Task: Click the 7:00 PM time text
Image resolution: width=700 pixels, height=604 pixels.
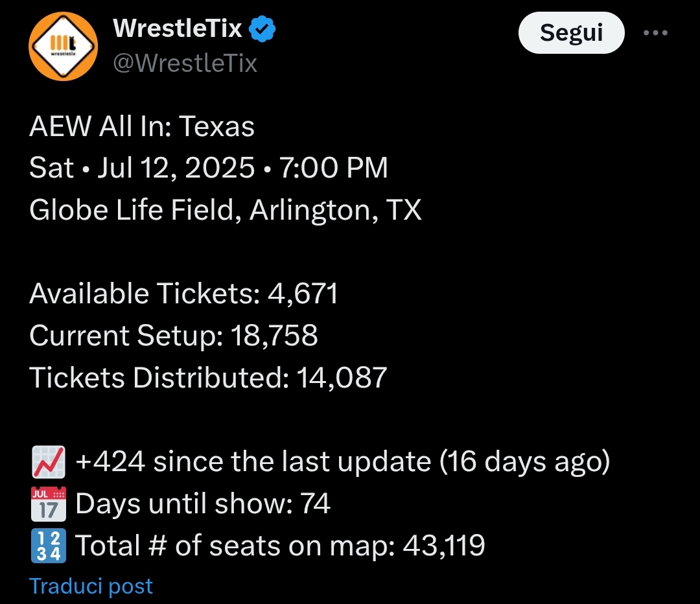Action: (334, 168)
